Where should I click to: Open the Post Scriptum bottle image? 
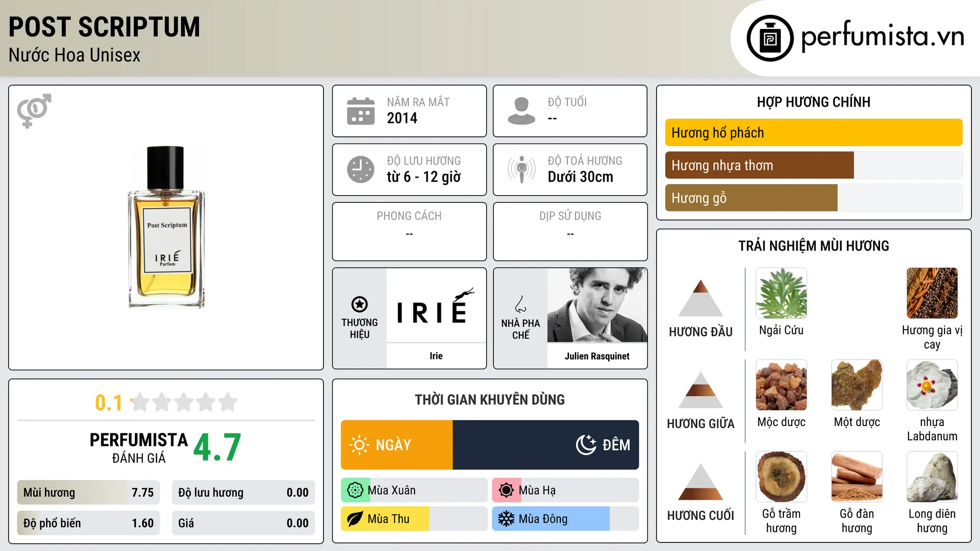[x=167, y=227]
